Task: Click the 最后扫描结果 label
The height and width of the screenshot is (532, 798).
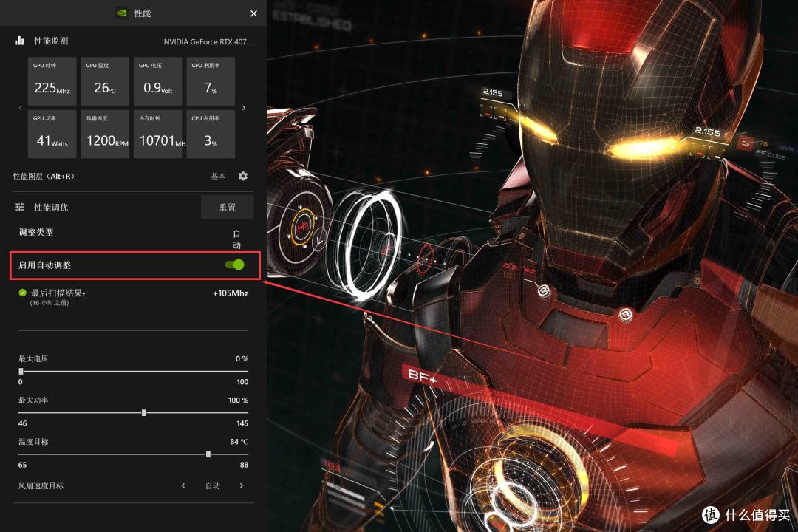Action: [x=58, y=293]
